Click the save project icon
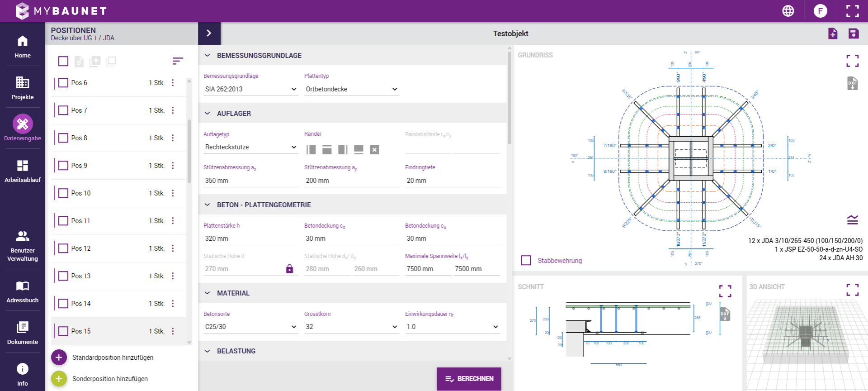 point(854,33)
